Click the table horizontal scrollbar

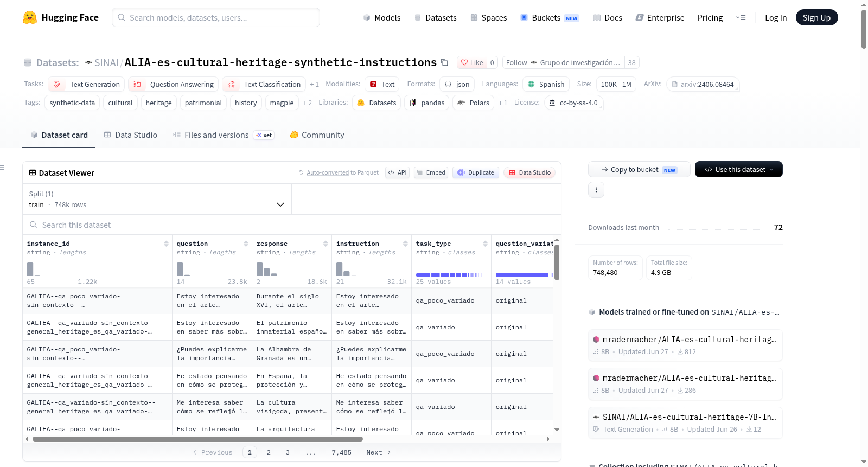tap(197, 439)
